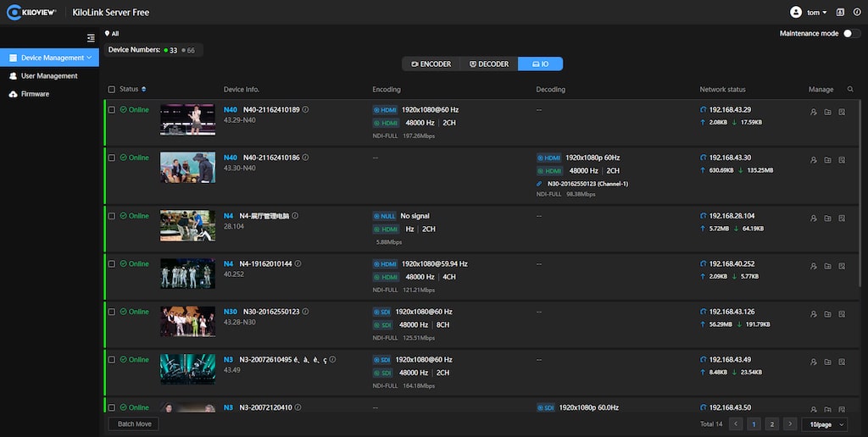The width and height of the screenshot is (868, 437).
Task: Go to page 2 of device list
Action: [771, 423]
